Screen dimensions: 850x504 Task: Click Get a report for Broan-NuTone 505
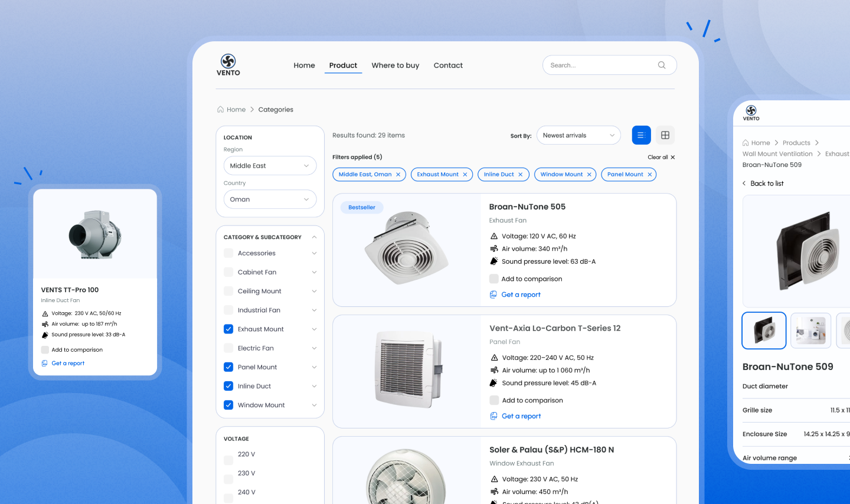pos(521,294)
